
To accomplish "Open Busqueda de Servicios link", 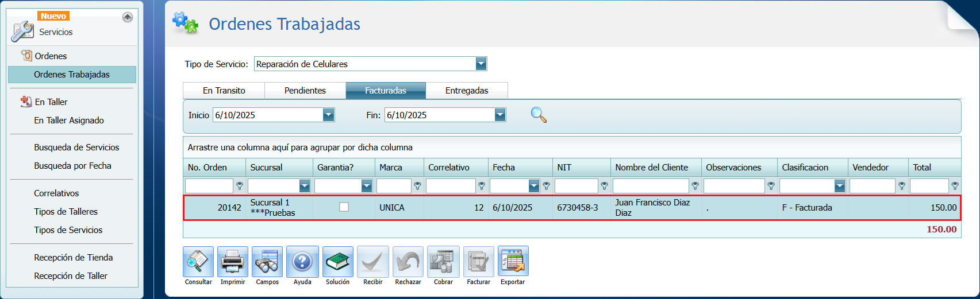I will click(76, 147).
